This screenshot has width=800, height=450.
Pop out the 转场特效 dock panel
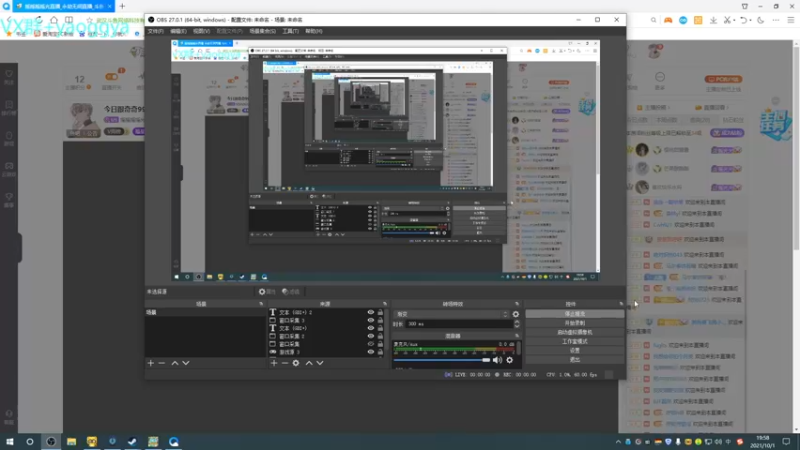tap(517, 304)
